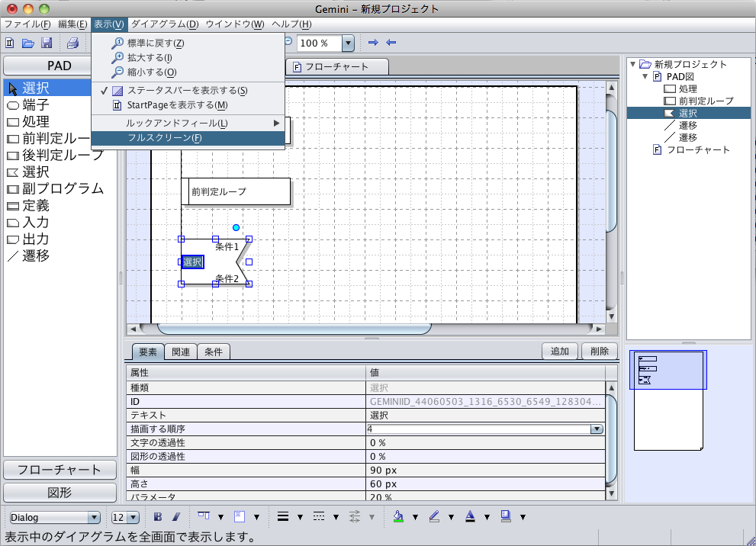Click the diagram overview thumbnail

(x=668, y=401)
